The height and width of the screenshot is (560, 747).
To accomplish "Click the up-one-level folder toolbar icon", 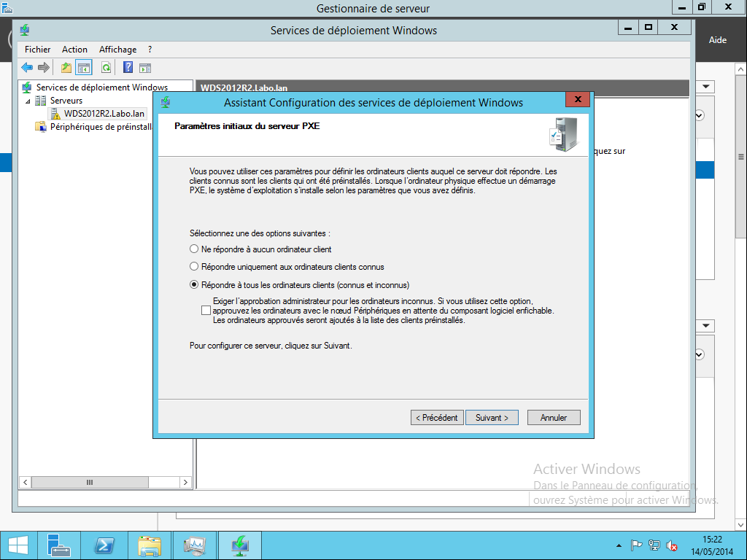I will pyautogui.click(x=66, y=68).
